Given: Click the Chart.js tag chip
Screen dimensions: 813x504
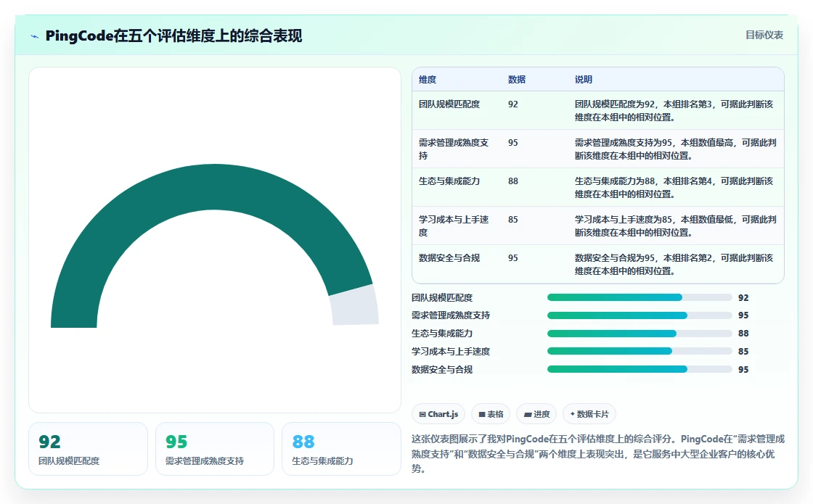Looking at the screenshot, I should [x=438, y=414].
